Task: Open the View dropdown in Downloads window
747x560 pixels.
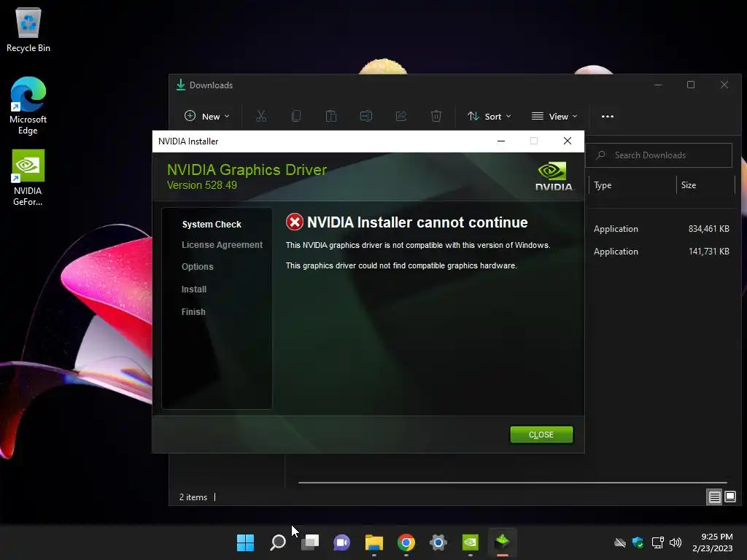Action: (554, 116)
